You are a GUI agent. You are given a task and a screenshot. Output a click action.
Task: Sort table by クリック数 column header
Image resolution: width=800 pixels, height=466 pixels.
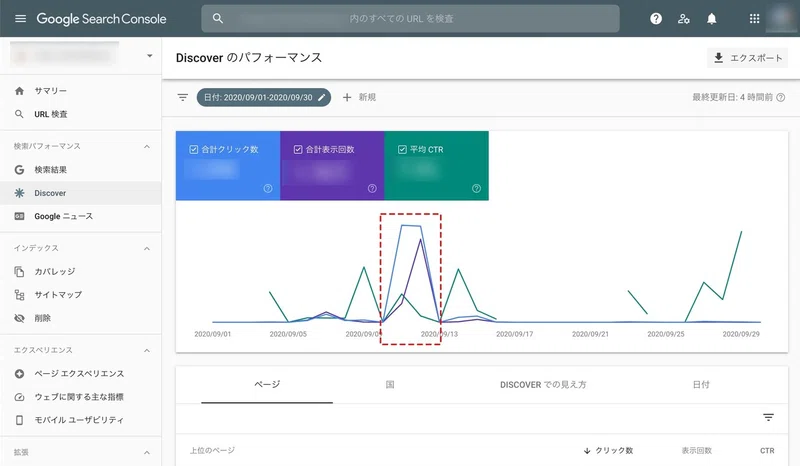(608, 451)
